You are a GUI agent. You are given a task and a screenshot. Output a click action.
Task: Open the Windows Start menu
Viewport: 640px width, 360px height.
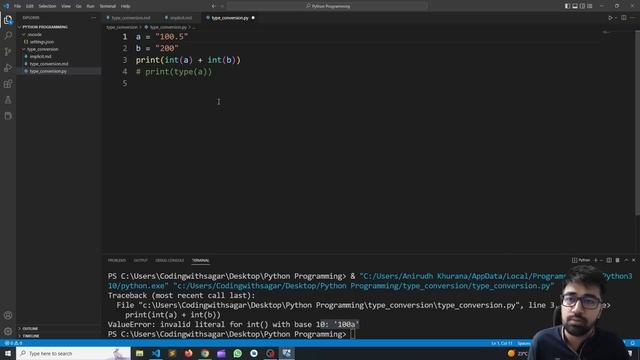pyautogui.click(x=8, y=353)
